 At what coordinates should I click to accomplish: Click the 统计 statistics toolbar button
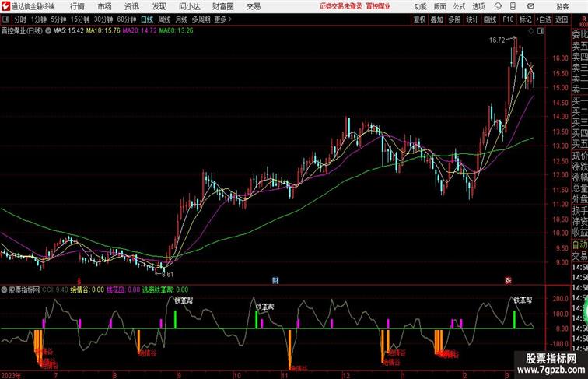click(472, 19)
